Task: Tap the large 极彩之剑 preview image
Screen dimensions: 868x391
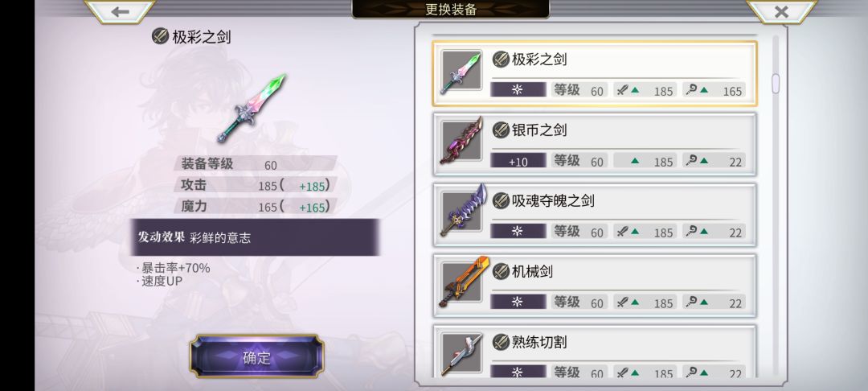Action: [x=251, y=109]
